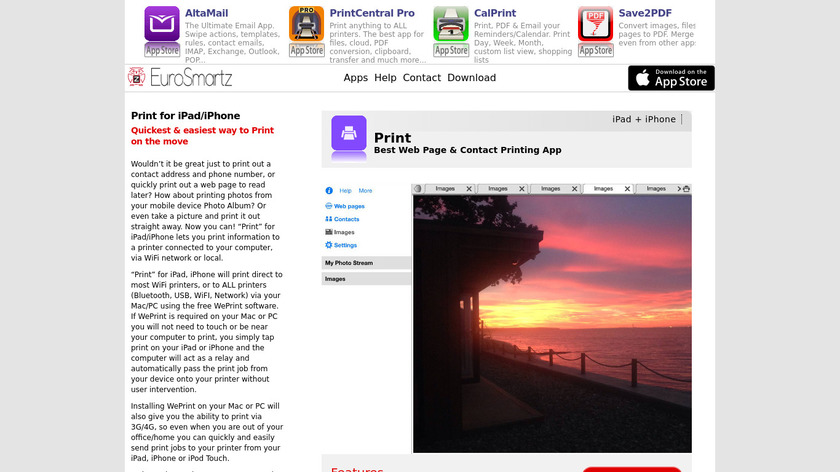Open the Help navigation menu item

[385, 78]
